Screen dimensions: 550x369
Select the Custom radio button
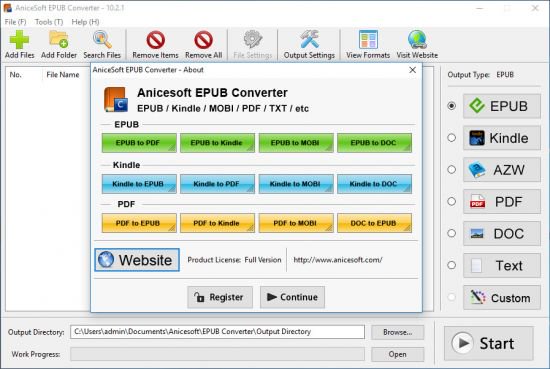coord(451,297)
